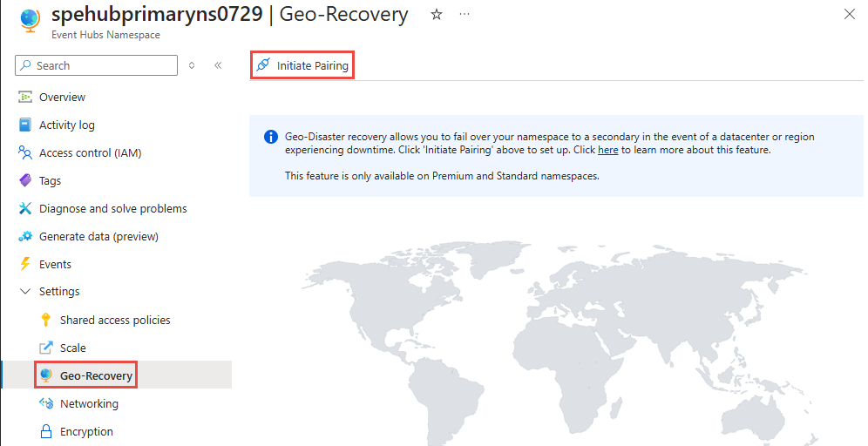Screen dimensions: 868x446
Task: Go to Generate data (preview)
Action: [98, 236]
